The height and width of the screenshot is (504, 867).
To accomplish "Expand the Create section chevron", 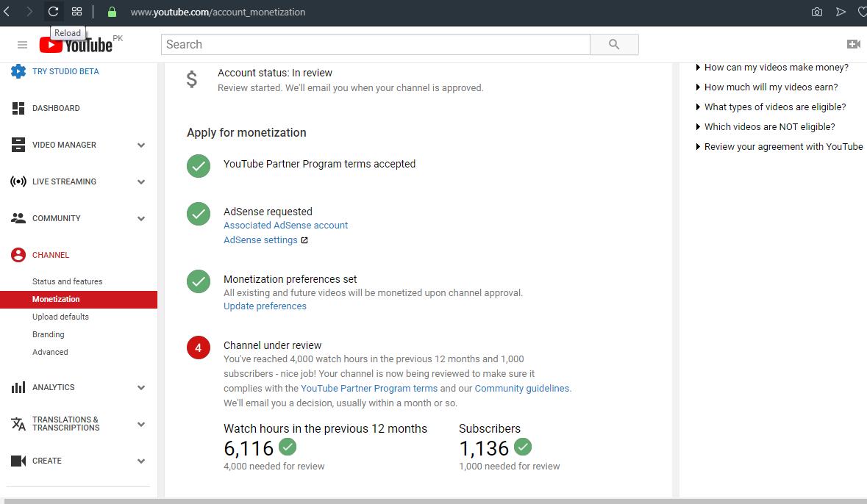I will pos(141,461).
